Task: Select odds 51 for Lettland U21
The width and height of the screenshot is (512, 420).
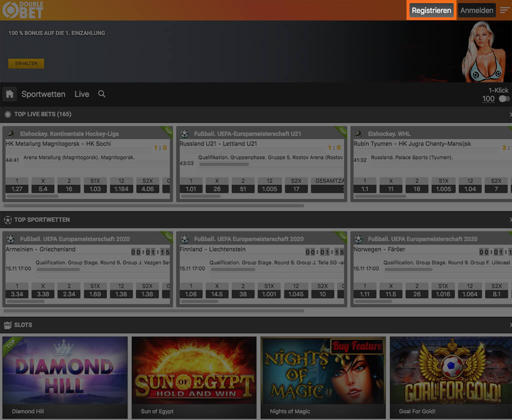Action: pyautogui.click(x=243, y=189)
